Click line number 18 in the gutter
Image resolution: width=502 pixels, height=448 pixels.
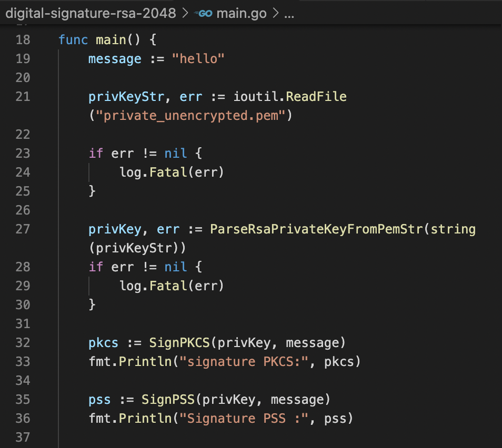[23, 40]
